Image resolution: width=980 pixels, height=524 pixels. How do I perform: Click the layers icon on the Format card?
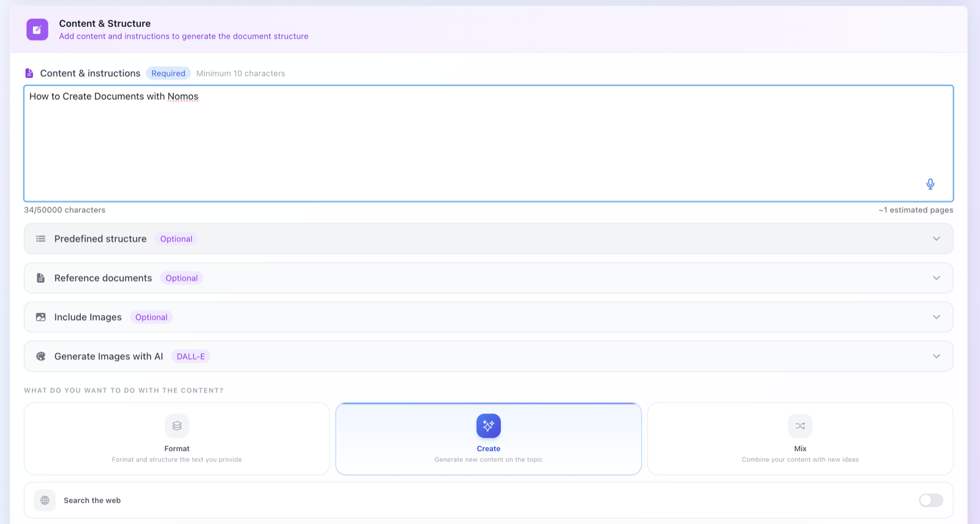click(177, 426)
